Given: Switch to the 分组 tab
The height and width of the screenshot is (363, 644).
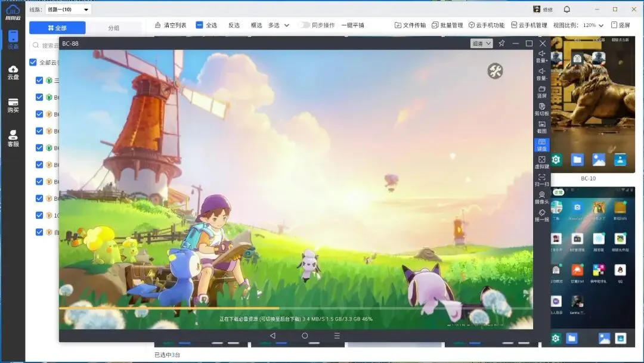Looking at the screenshot, I should [114, 27].
